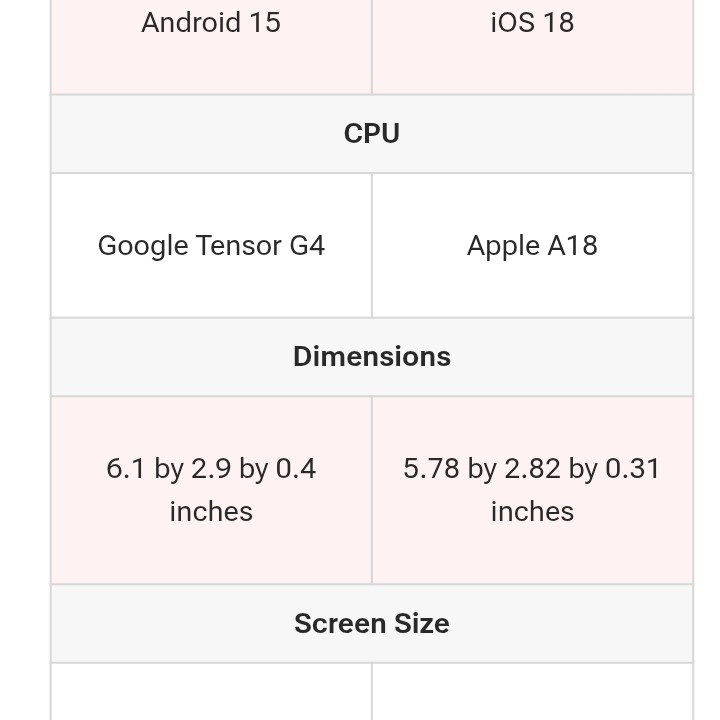Select the CPU section header row
720x720 pixels.
click(372, 134)
